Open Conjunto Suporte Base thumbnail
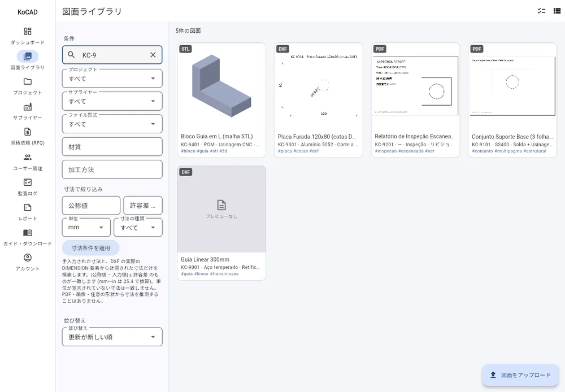 click(512, 86)
